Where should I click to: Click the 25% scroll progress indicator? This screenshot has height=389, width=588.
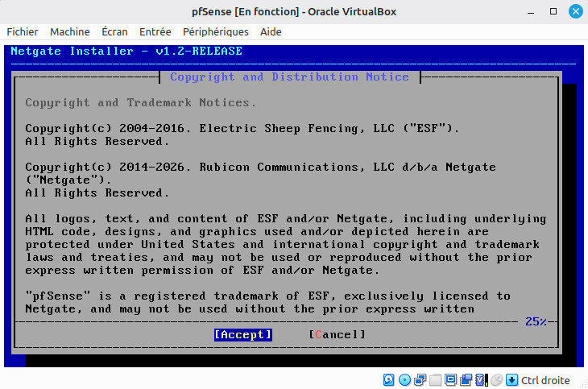tap(536, 321)
